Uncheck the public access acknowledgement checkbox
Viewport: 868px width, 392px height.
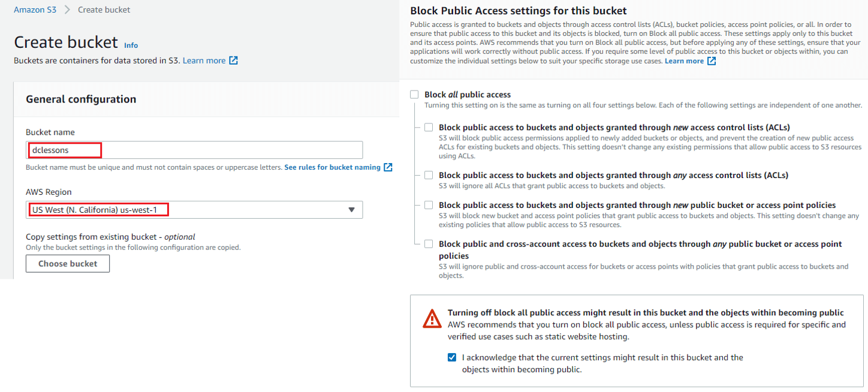pyautogui.click(x=452, y=357)
